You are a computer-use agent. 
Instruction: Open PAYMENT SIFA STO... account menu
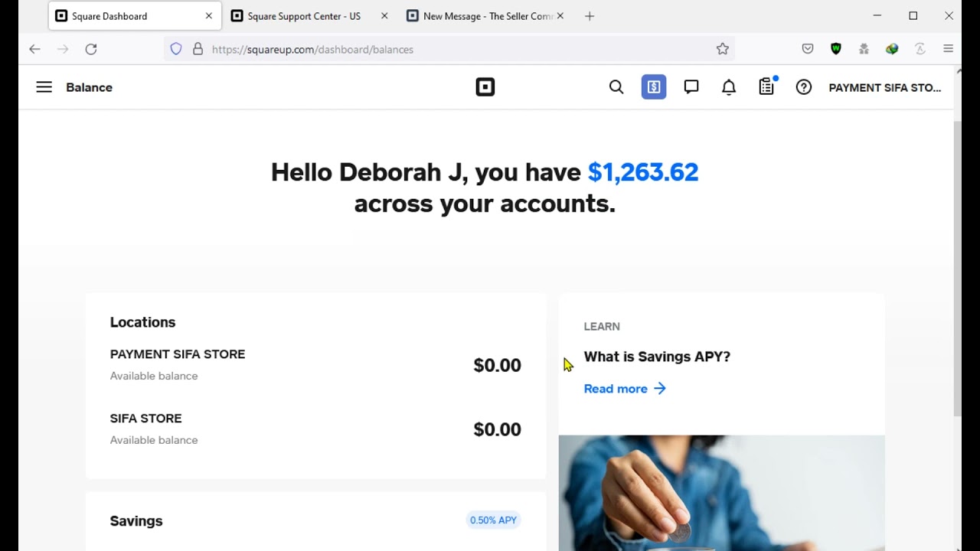click(x=885, y=87)
